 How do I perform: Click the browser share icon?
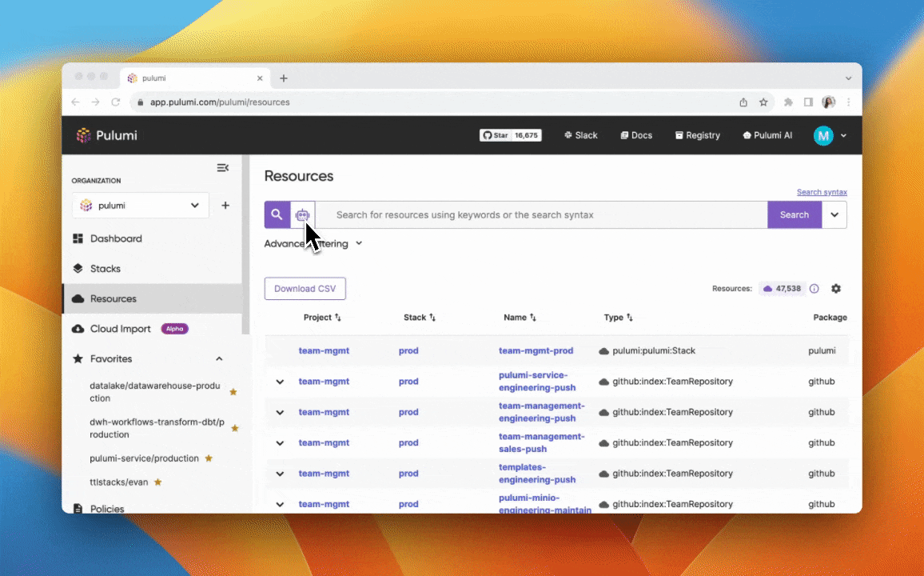[743, 102]
